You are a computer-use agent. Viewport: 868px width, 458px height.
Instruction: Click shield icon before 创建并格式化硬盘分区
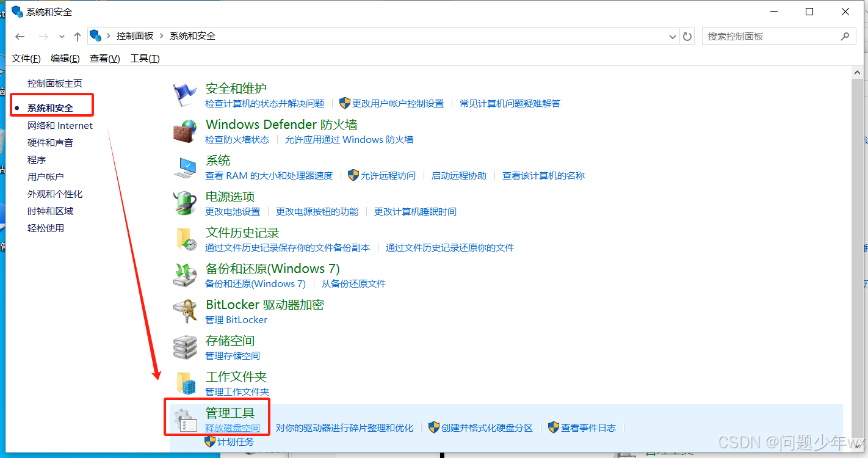click(x=434, y=427)
